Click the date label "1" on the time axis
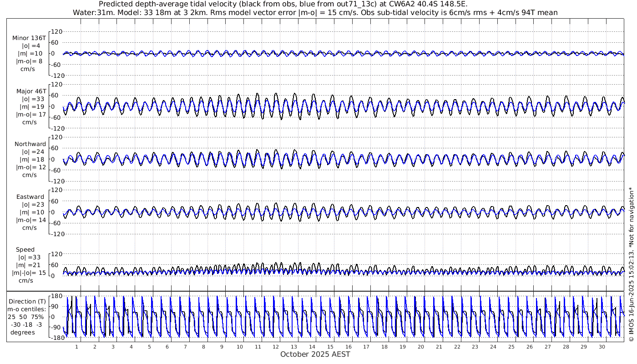 point(76,347)
